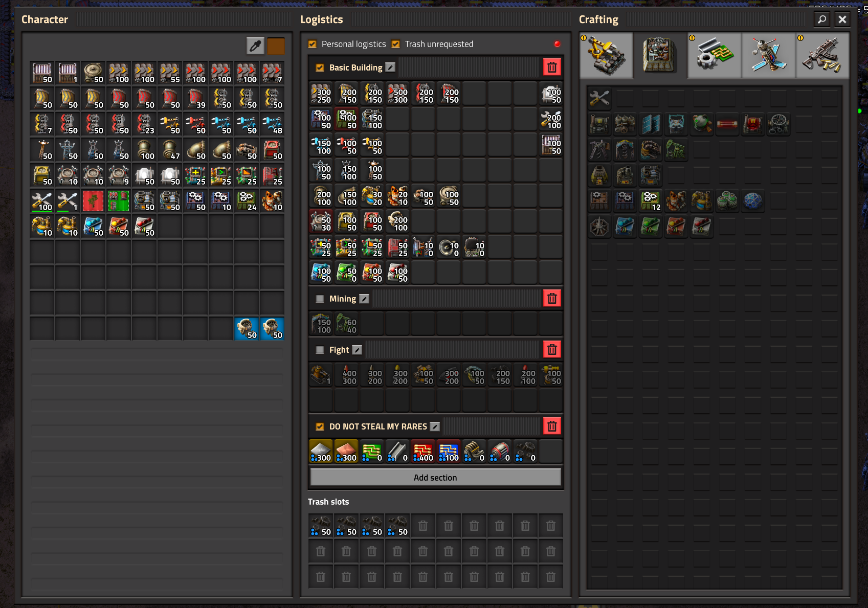Select the accumulator recipe
The image size is (868, 608).
pyautogui.click(x=676, y=124)
